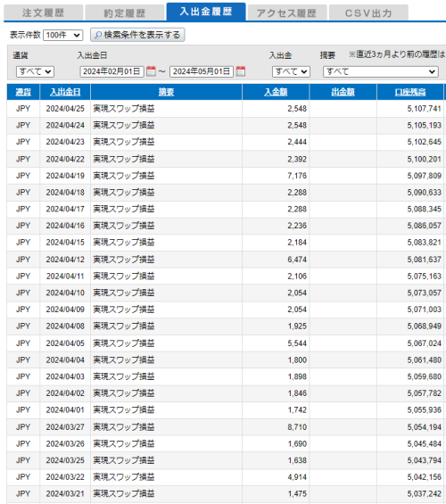446x504 pixels.
Task: Click the end date field 2024年05月01日
Action: pos(202,71)
